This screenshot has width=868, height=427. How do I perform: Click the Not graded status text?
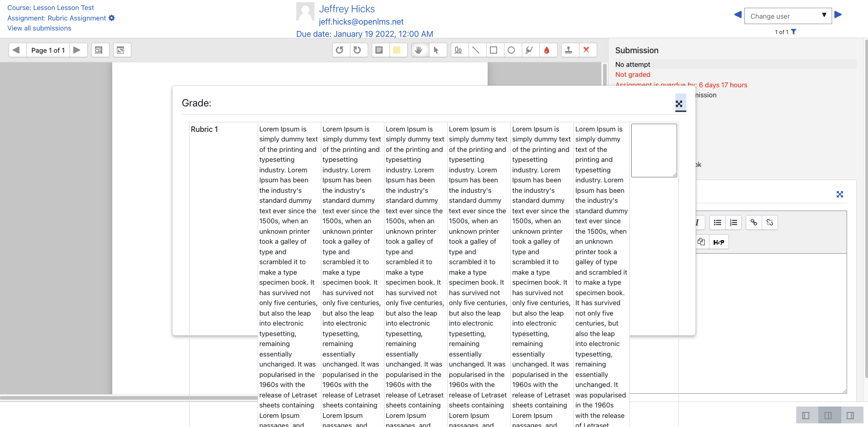633,75
